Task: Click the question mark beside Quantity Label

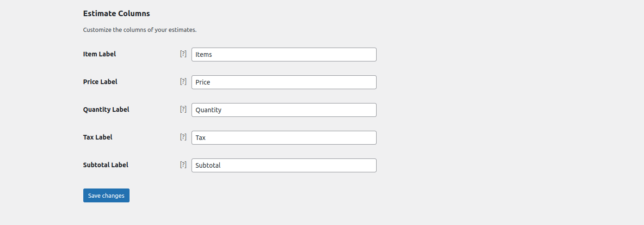Action: (183, 109)
